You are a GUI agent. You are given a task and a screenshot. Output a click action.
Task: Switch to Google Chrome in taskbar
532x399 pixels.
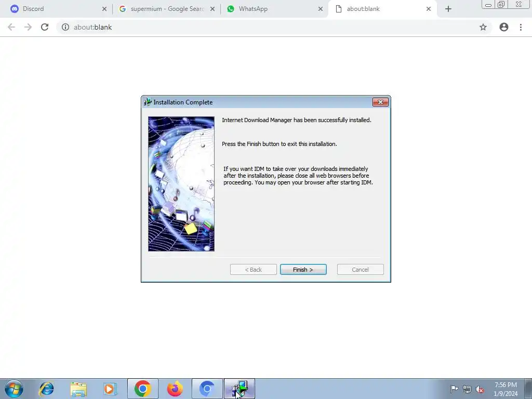142,389
